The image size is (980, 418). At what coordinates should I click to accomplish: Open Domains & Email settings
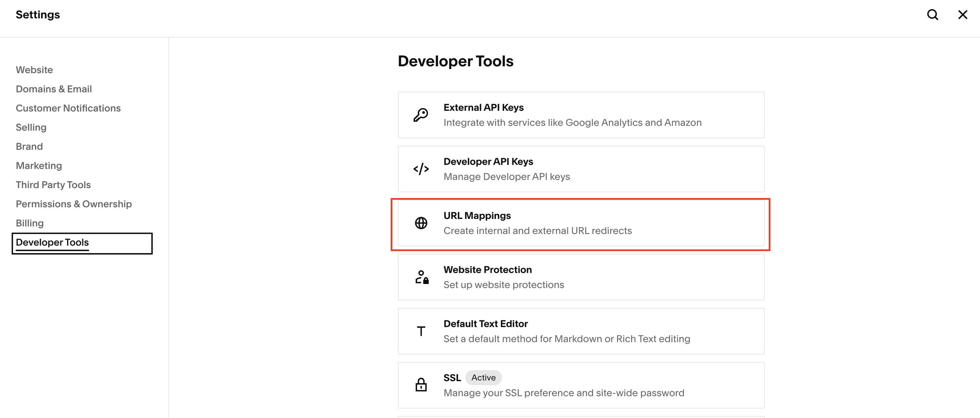pyautogui.click(x=54, y=89)
